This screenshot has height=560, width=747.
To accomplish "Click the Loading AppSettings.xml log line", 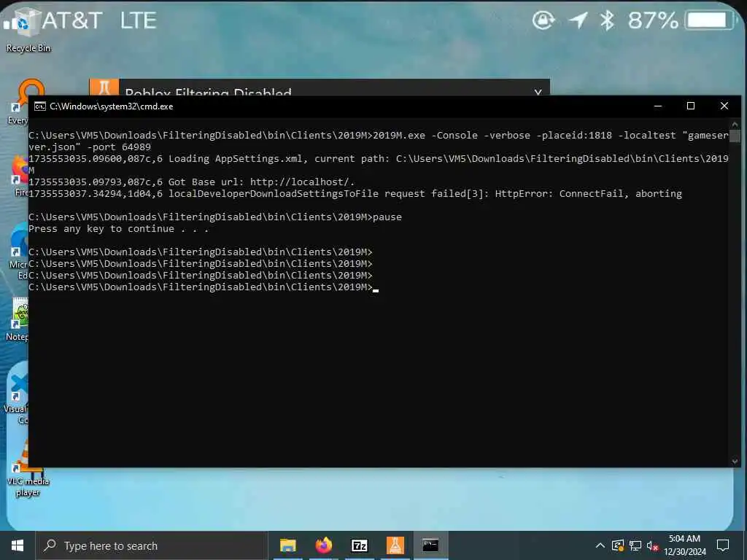I will (379, 164).
